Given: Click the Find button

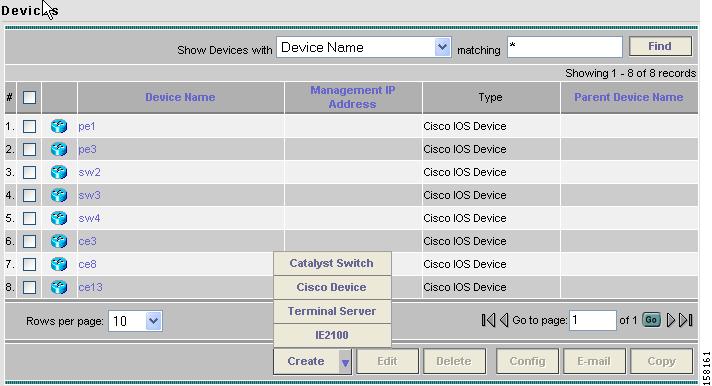Looking at the screenshot, I should tap(660, 46).
